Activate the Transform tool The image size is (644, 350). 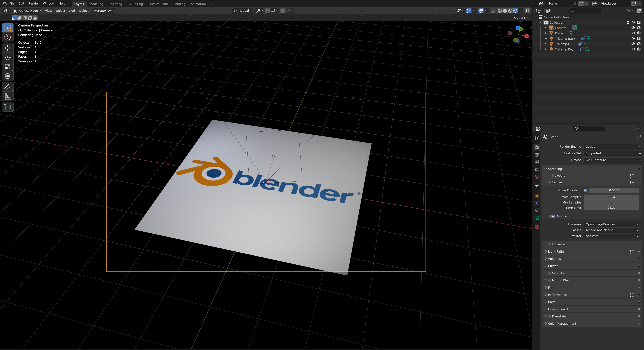pos(8,76)
